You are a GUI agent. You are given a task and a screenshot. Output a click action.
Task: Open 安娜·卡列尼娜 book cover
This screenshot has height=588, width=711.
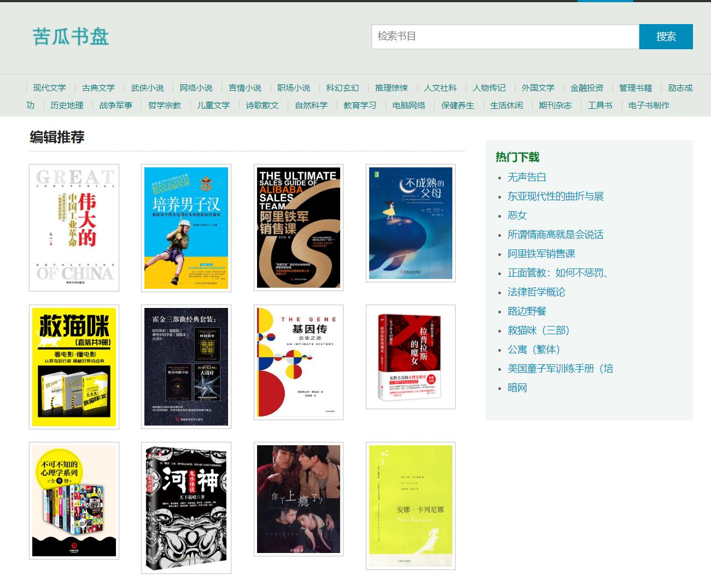click(x=411, y=506)
